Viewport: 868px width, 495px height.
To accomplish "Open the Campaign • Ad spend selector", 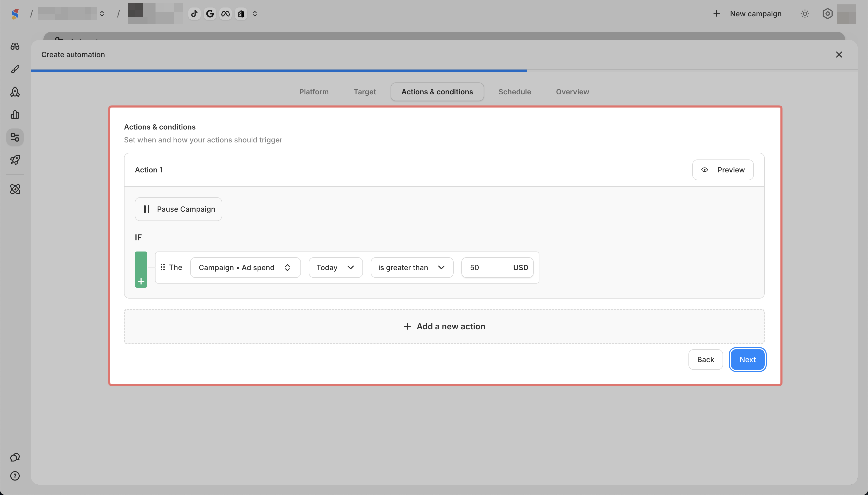I will [x=245, y=268].
